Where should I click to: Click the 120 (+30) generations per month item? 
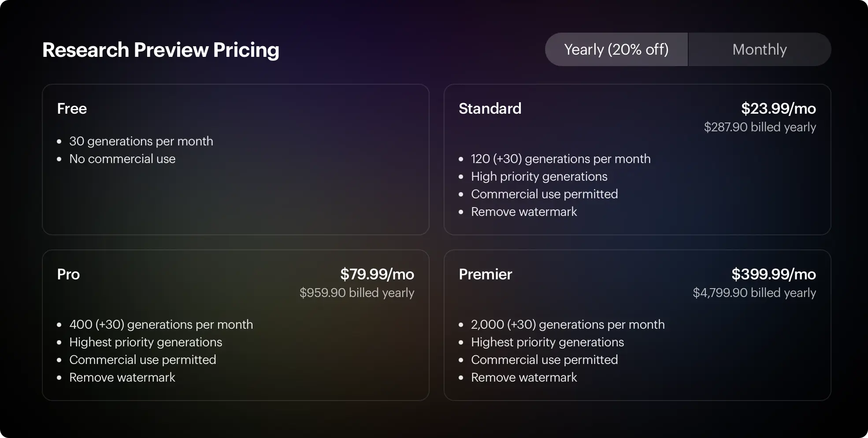[561, 159]
